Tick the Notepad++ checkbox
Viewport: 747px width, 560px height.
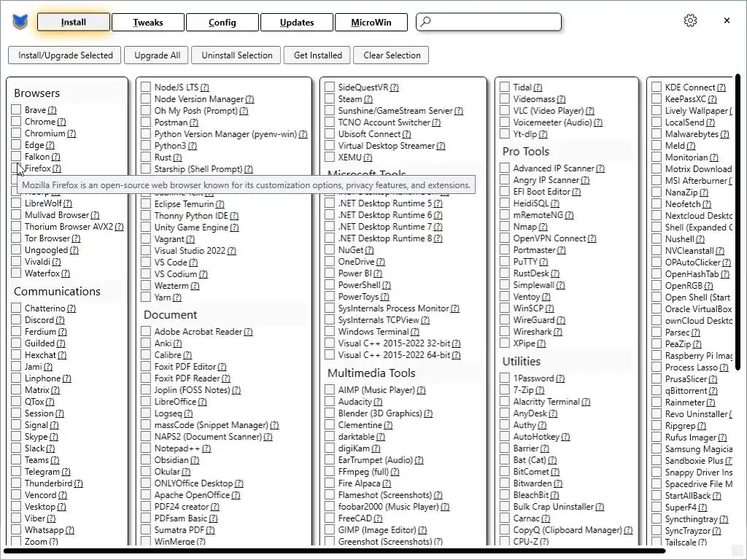point(146,448)
